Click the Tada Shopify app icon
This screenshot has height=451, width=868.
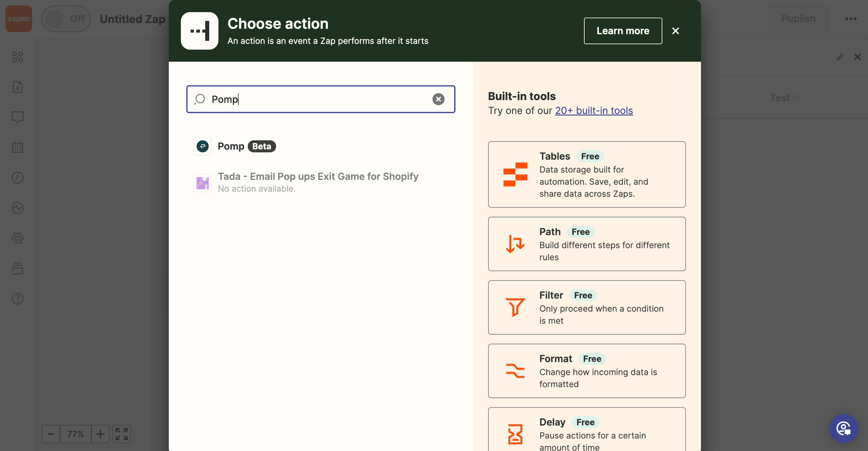[202, 183]
